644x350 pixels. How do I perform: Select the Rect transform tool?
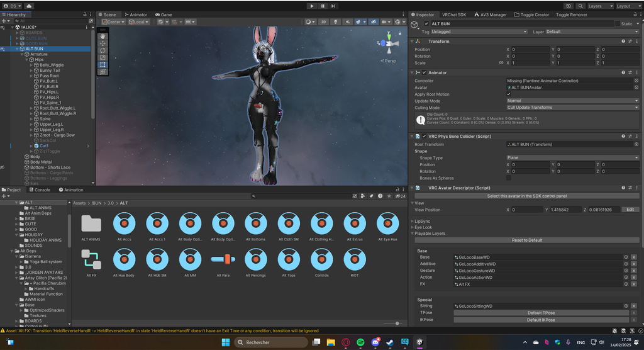click(x=103, y=64)
